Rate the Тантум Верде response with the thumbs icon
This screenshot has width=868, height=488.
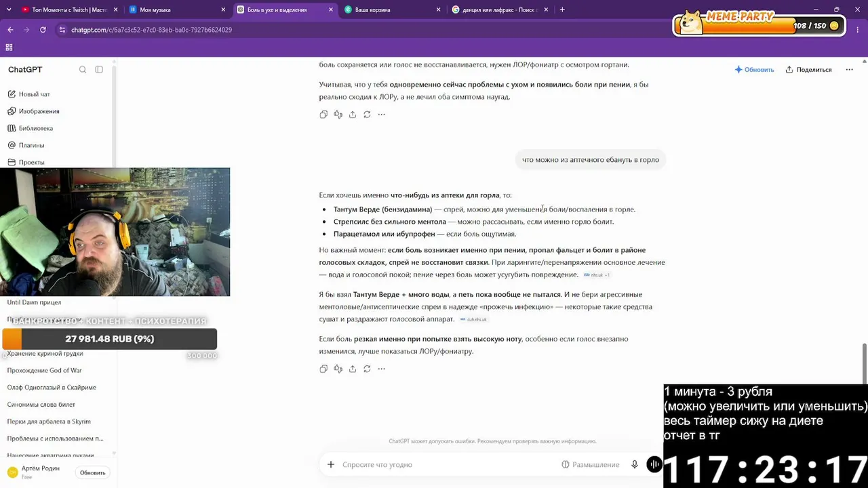[x=338, y=369]
